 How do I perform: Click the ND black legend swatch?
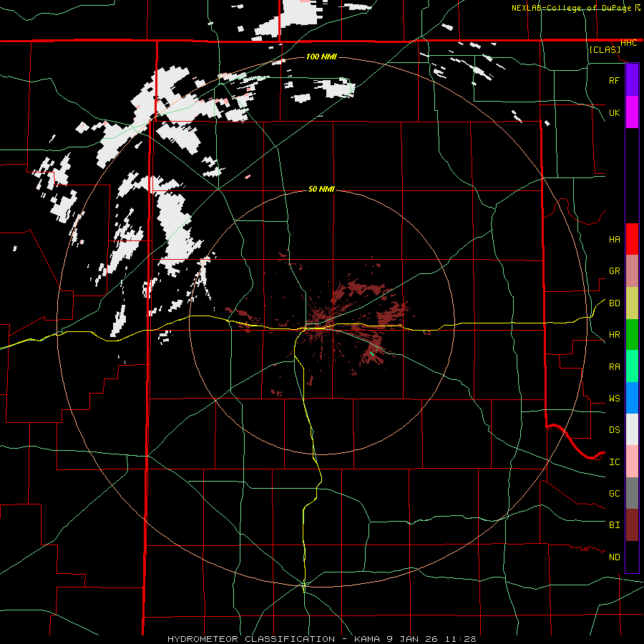[x=632, y=557]
